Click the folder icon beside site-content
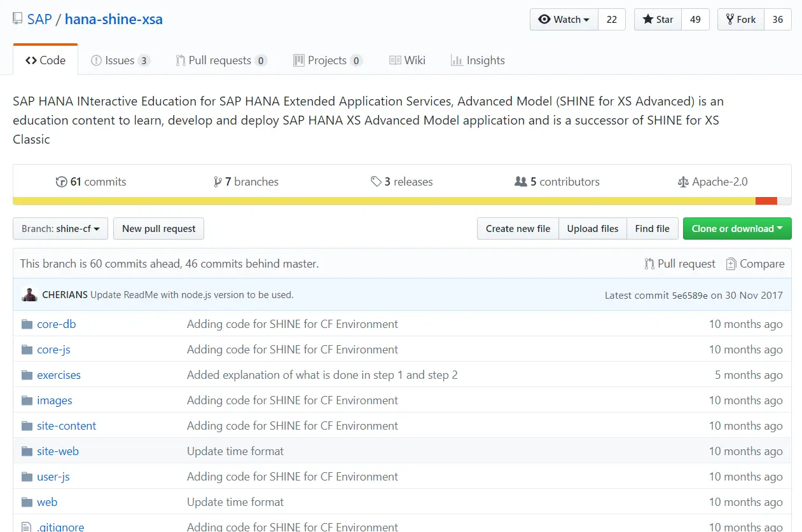Viewport: 802px width, 532px height. [27, 426]
